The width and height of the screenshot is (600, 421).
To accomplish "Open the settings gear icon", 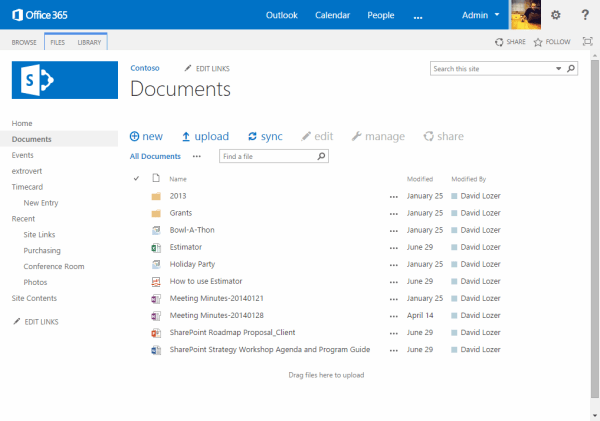I will [555, 15].
